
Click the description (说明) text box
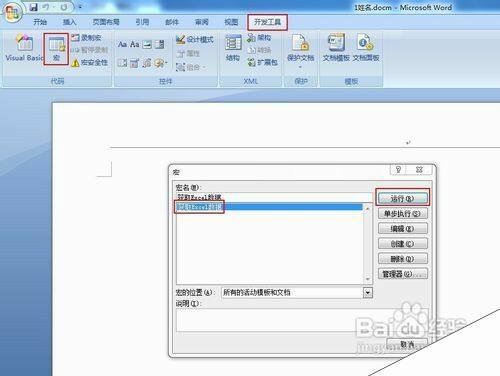pyautogui.click(x=302, y=320)
